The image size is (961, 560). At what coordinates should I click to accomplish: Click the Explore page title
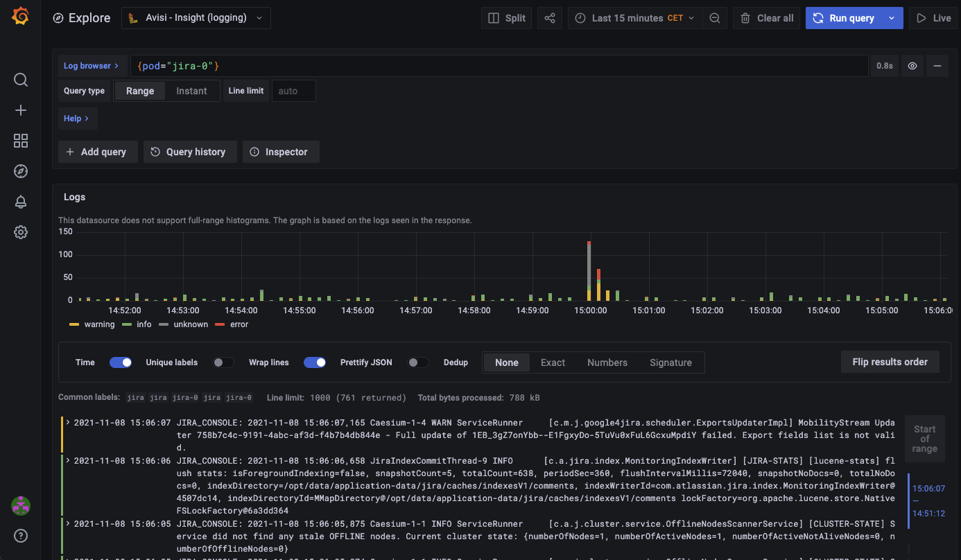pos(89,18)
